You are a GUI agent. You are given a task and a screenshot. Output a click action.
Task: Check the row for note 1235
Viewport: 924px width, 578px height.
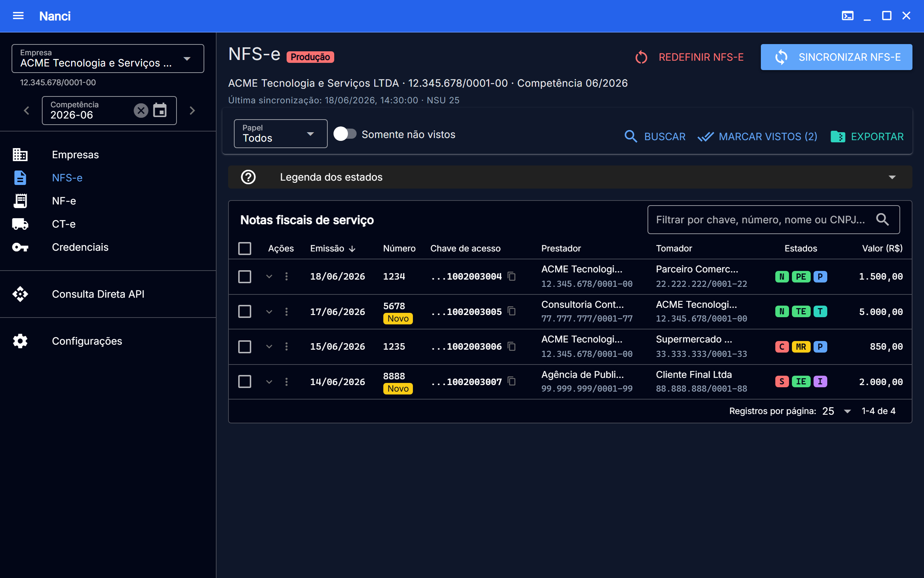(x=245, y=346)
